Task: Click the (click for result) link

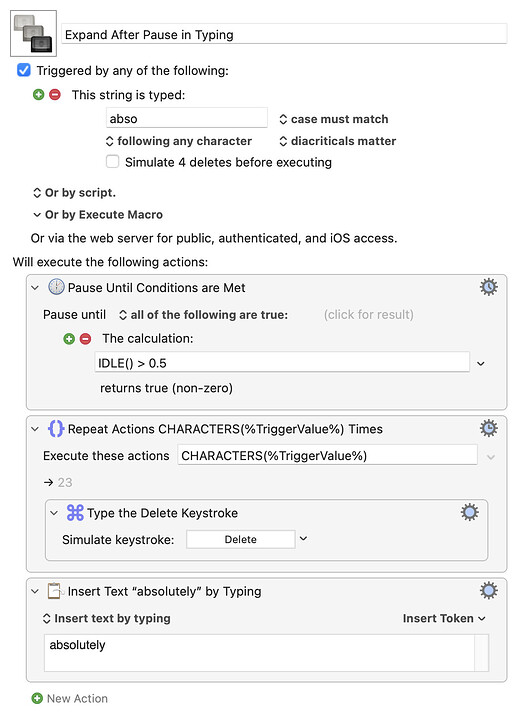Action: pyautogui.click(x=369, y=315)
